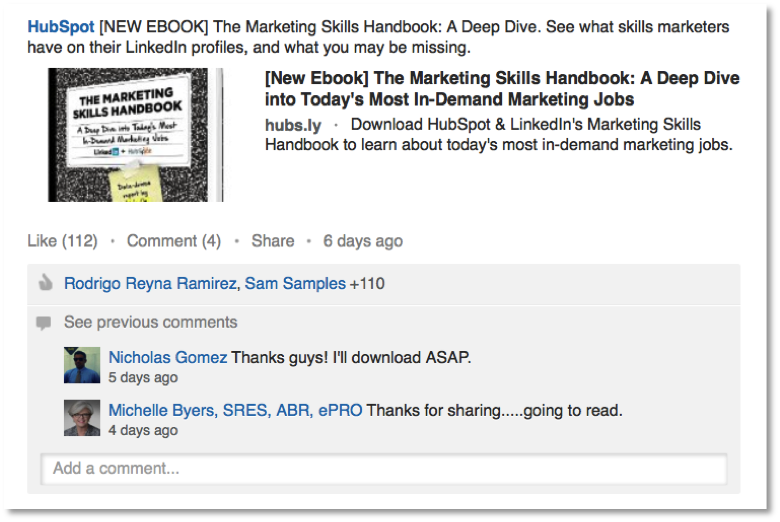Share the HubSpot ebook post
Viewport: 780px width, 522px height.
click(273, 241)
